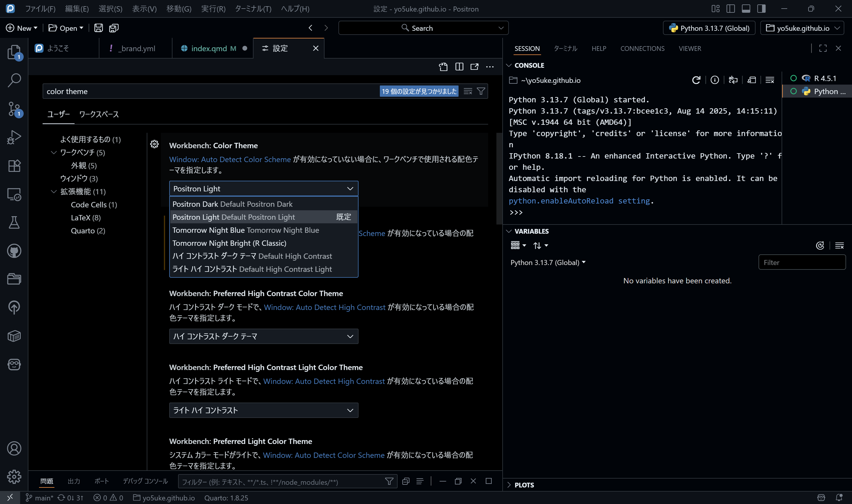Toggle the secondary side bar layout icon
Viewport: 852px width, 504px height.
coord(761,9)
